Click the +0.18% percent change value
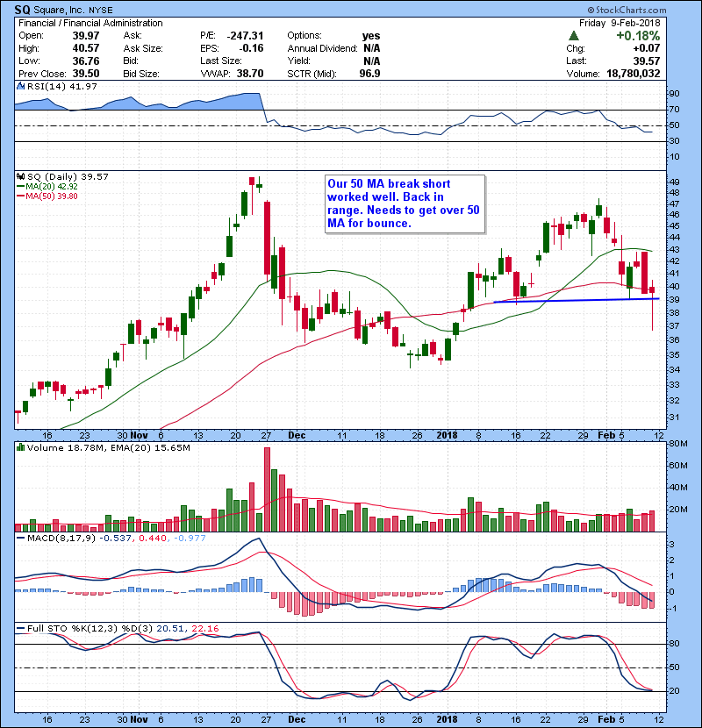Viewport: 702px width, 728px height. click(x=638, y=36)
